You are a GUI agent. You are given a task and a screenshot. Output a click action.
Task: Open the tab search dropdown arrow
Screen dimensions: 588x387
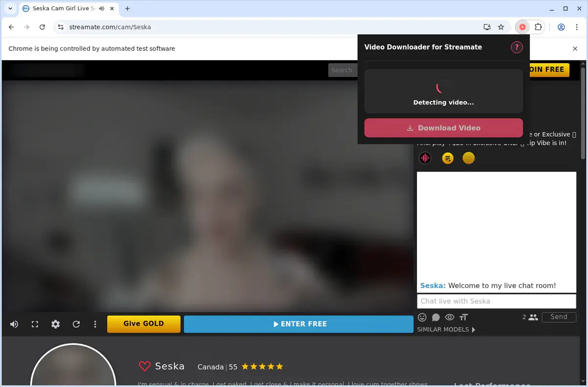point(10,9)
